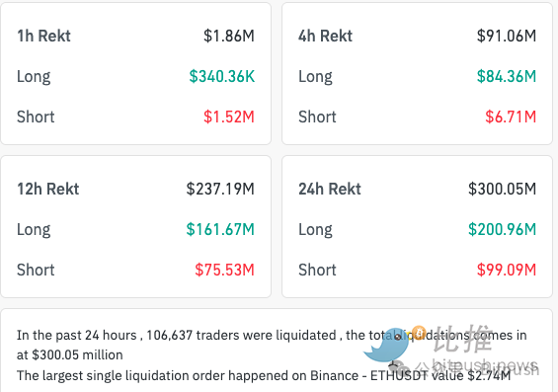Click the 4h short value $6.71M
Image resolution: width=558 pixels, height=392 pixels.
tap(511, 117)
